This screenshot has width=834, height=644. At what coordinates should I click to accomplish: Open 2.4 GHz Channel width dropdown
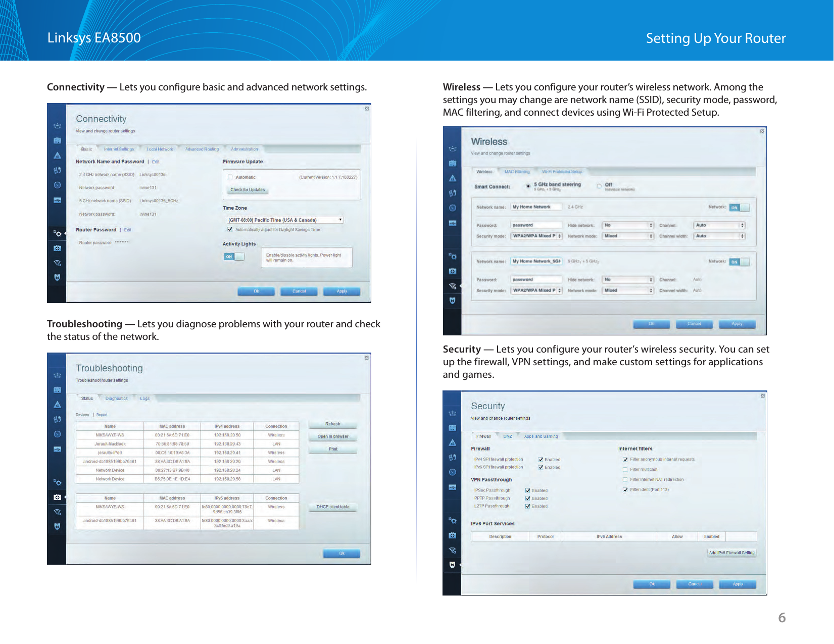pyautogui.click(x=720, y=236)
